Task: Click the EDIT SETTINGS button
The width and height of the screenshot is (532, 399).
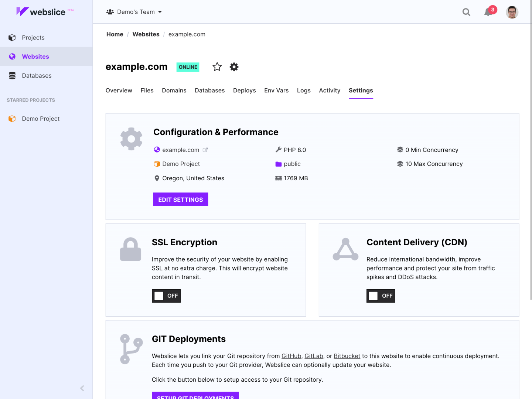Action: click(180, 199)
